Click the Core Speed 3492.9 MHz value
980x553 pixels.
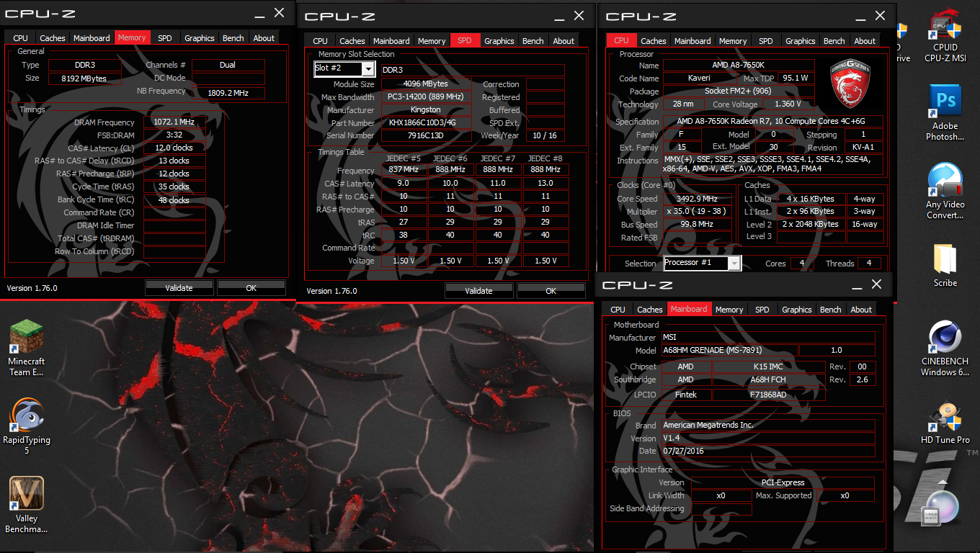698,199
